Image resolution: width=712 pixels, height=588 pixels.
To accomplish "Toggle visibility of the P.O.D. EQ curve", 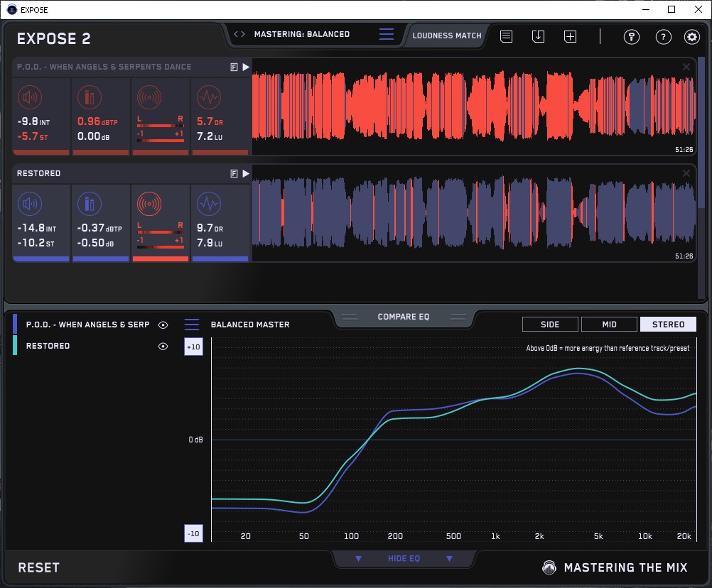I will 163,325.
